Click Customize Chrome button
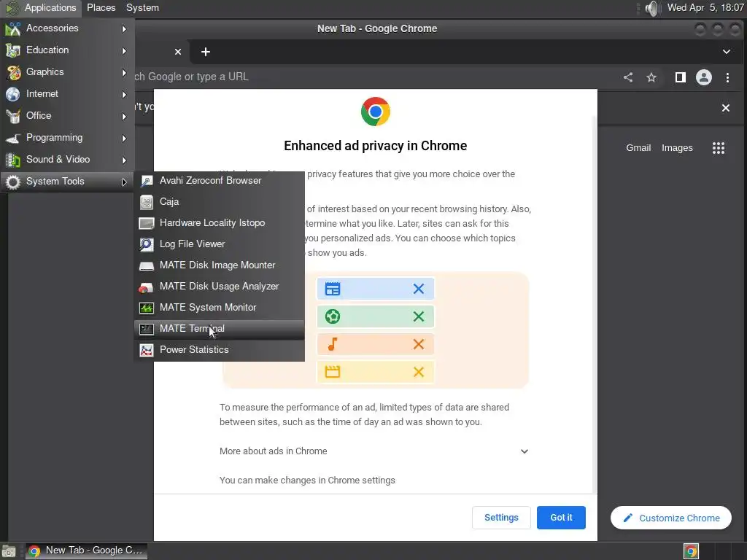This screenshot has width=747, height=560. [x=671, y=518]
